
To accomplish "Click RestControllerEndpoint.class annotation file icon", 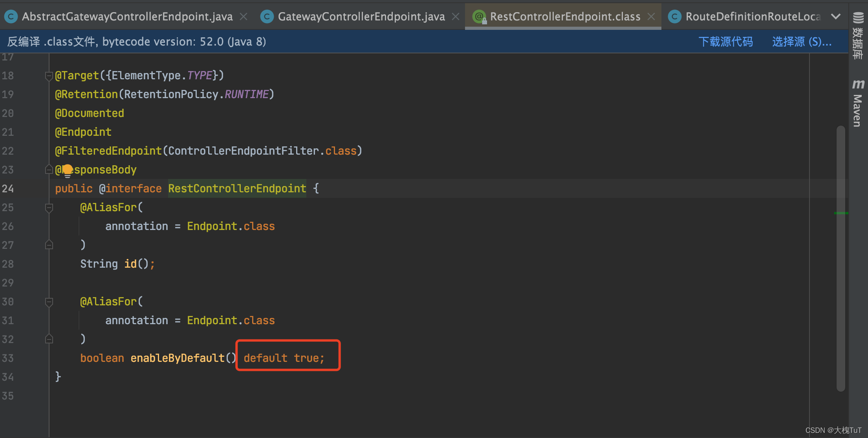I will coord(479,16).
